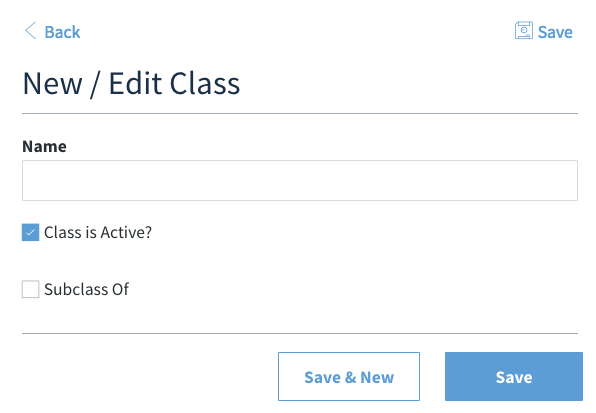Uncheck the Class is Active checkbox
Image resolution: width=596 pixels, height=413 pixels.
pos(30,232)
